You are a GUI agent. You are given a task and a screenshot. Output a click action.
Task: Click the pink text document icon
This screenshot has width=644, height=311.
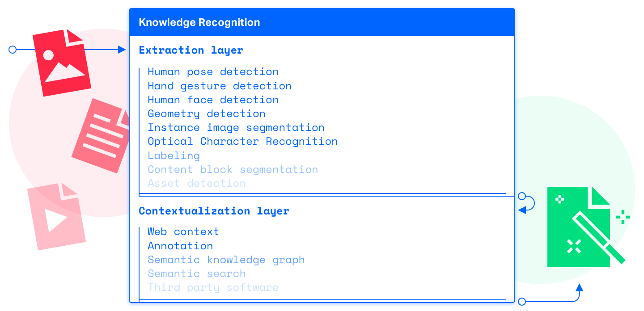click(101, 135)
